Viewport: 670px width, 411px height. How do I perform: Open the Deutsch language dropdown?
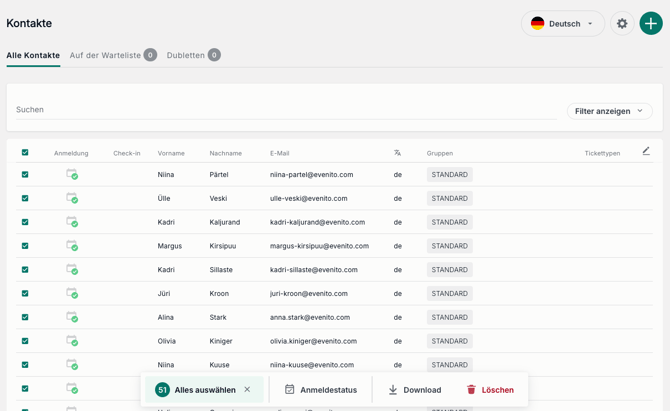[563, 23]
